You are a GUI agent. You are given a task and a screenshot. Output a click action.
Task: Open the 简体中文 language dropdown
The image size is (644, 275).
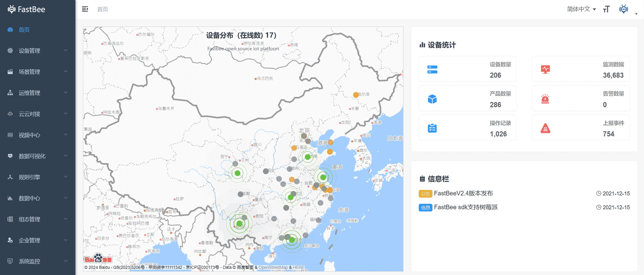pyautogui.click(x=581, y=9)
